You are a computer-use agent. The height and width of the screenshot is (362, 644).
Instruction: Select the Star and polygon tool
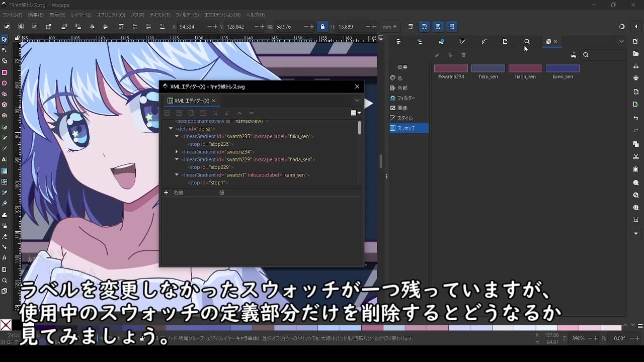click(5, 94)
